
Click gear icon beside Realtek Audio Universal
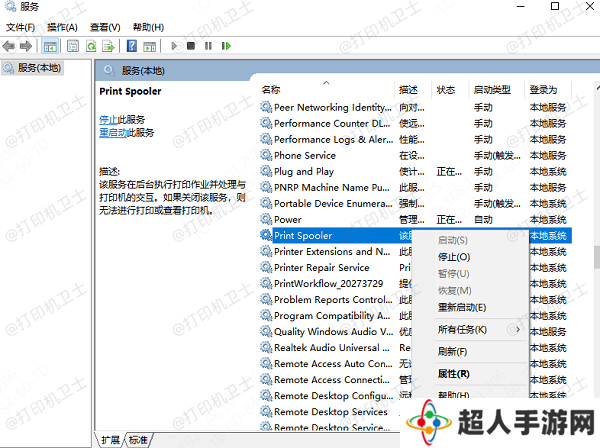266,347
